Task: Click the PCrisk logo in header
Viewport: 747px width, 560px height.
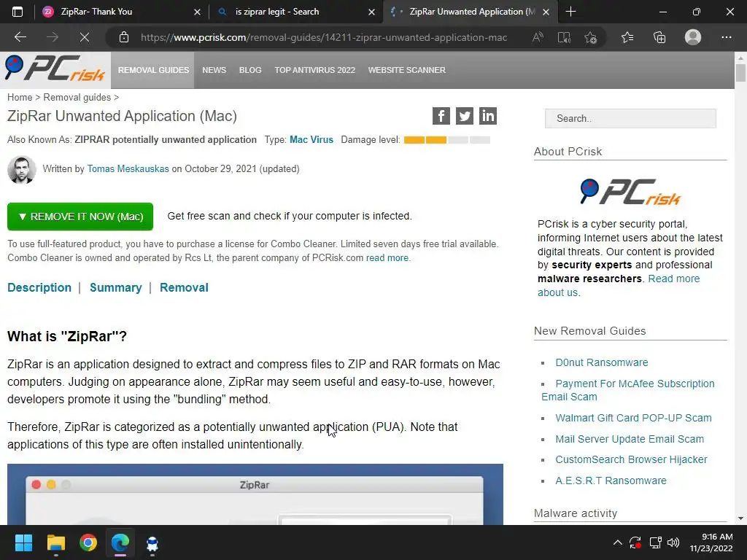Action: click(55, 69)
